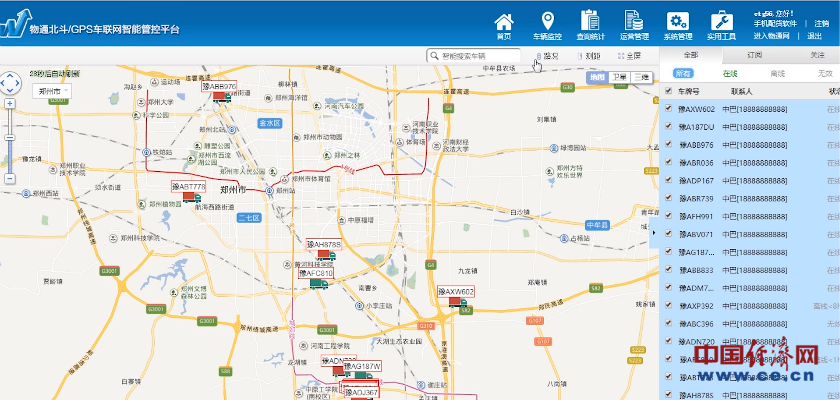Switch map to 卫星 satellite view
Screen dimensions: 840x400
pos(620,77)
